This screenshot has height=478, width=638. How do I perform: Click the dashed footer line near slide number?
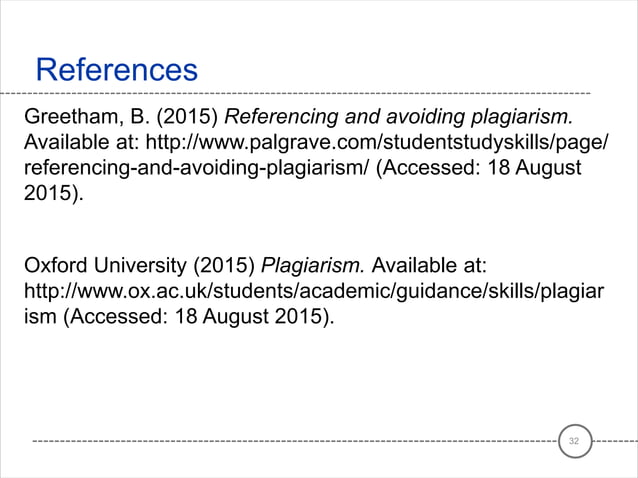[x=295, y=441]
